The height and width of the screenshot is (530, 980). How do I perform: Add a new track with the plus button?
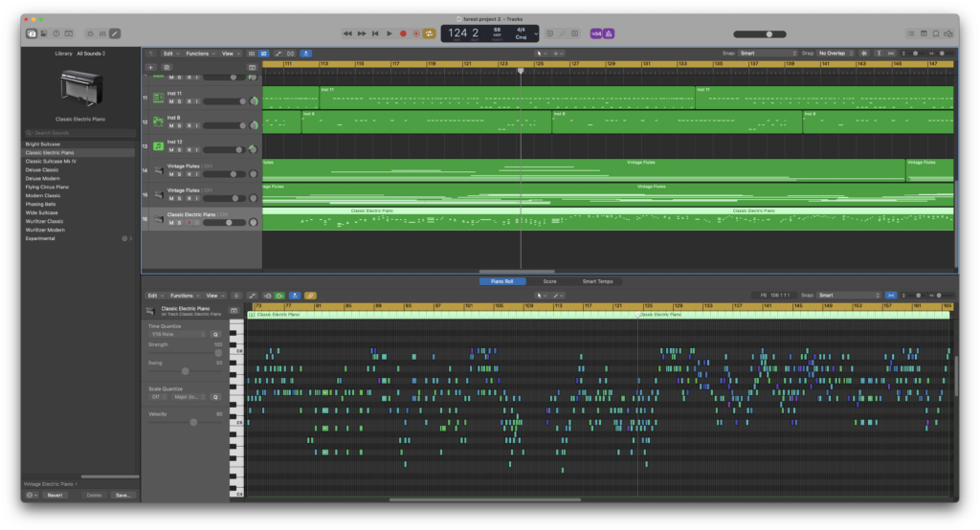[x=150, y=68]
